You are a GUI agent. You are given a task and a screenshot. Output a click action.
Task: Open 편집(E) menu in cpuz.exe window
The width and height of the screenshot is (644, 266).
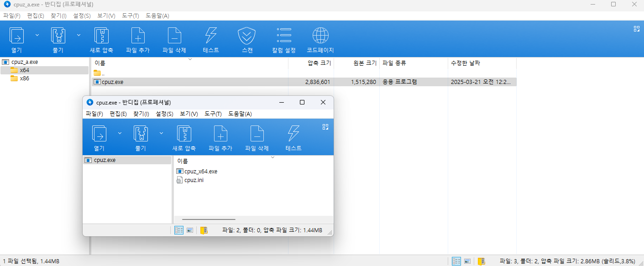pos(118,114)
